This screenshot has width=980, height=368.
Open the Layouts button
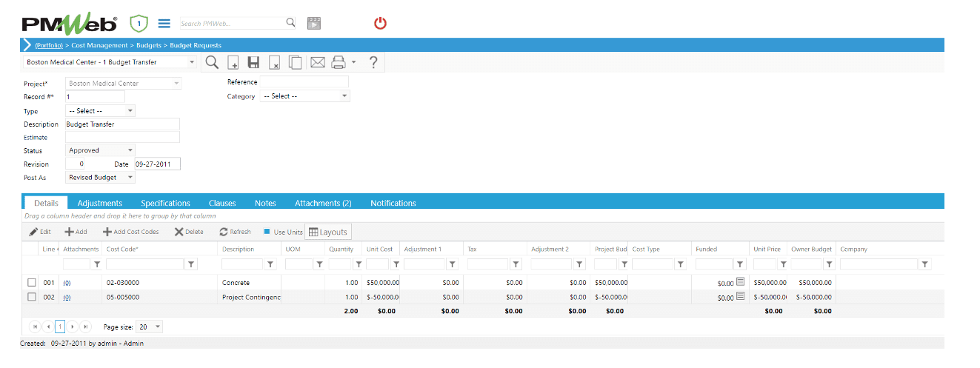(x=327, y=232)
